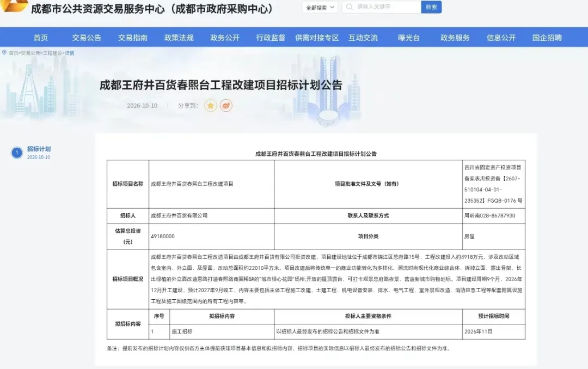This screenshot has width=588, height=369.
Task: Open 信息公开 menu
Action: coord(501,38)
